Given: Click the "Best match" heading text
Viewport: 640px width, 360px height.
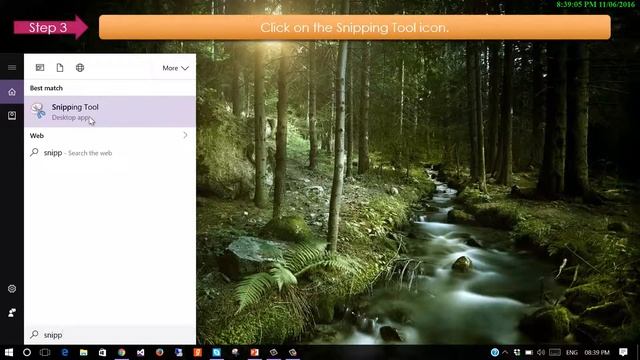Looking at the screenshot, I should coord(46,88).
